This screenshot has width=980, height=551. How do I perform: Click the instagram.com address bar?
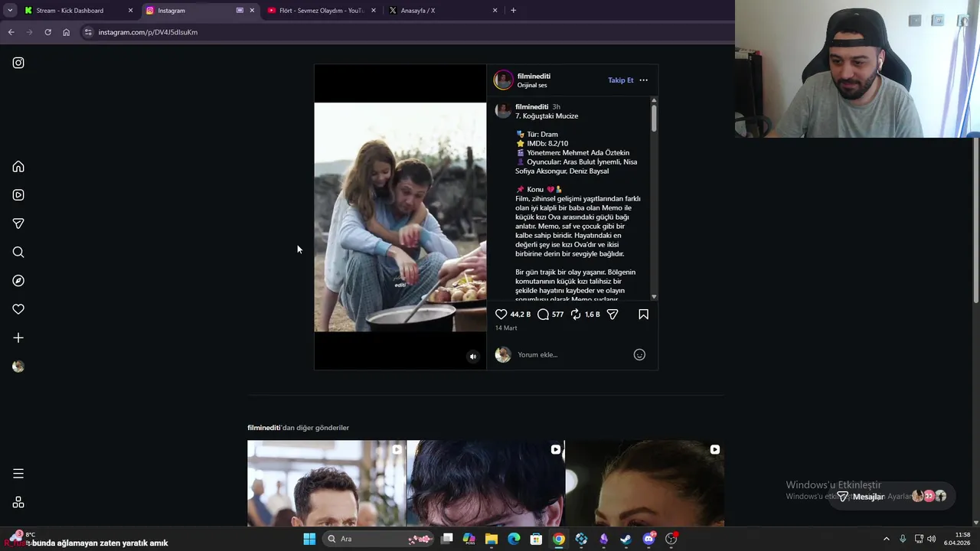406,32
